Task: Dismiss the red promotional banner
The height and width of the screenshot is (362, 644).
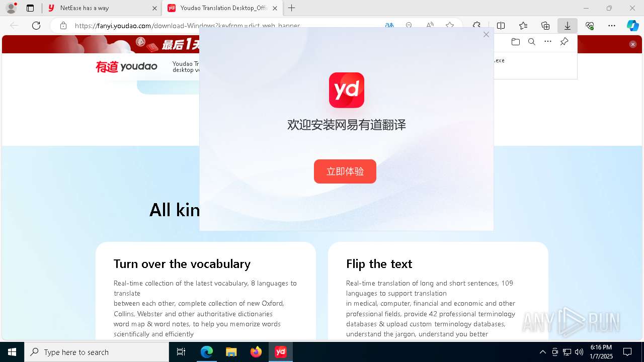Action: [633, 44]
